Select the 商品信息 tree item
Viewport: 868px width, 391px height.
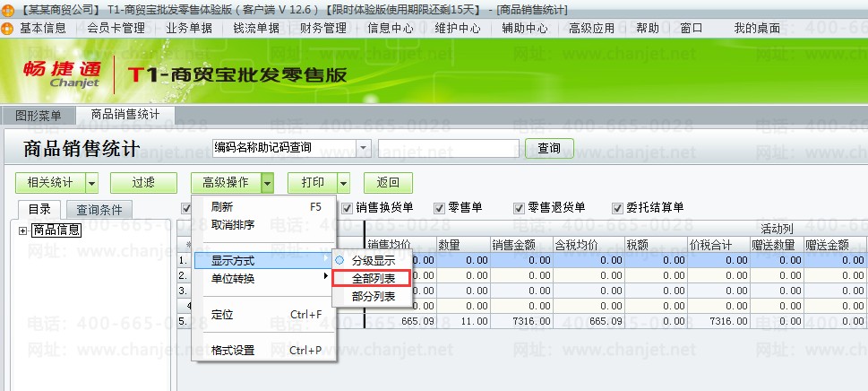pos(56,230)
